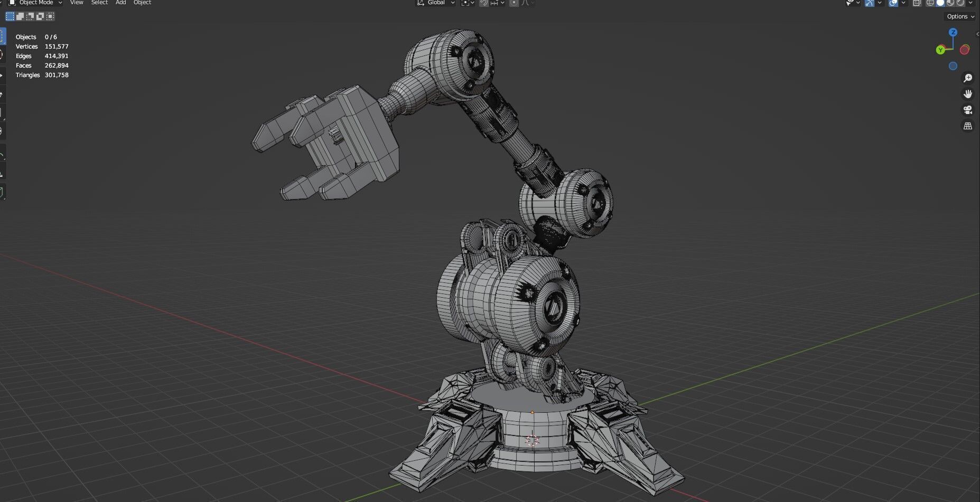Toggle Show Overlays button

tap(893, 3)
